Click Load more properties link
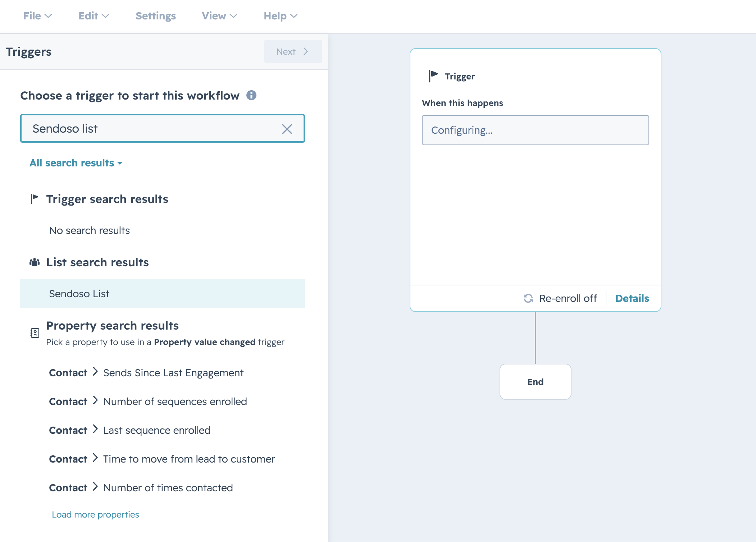 point(95,514)
